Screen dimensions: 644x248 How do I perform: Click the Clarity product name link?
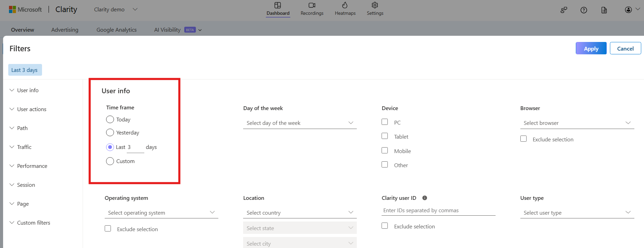66,10
